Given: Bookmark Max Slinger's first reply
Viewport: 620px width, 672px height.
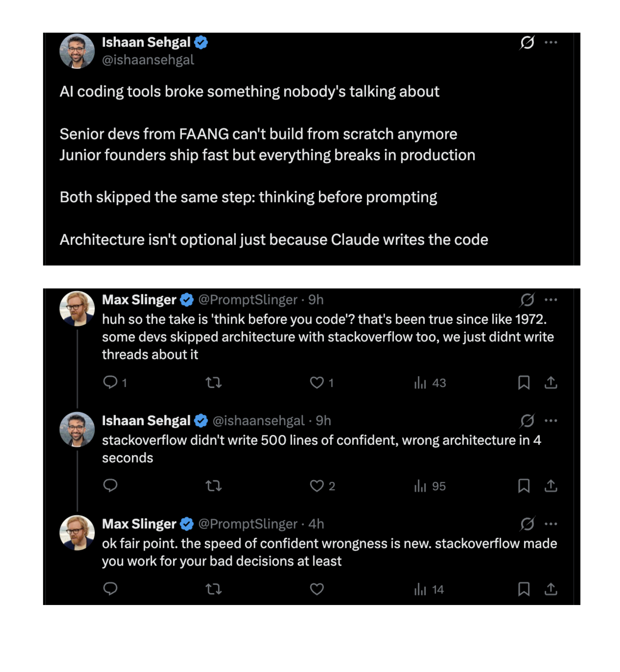Looking at the screenshot, I should 524,382.
